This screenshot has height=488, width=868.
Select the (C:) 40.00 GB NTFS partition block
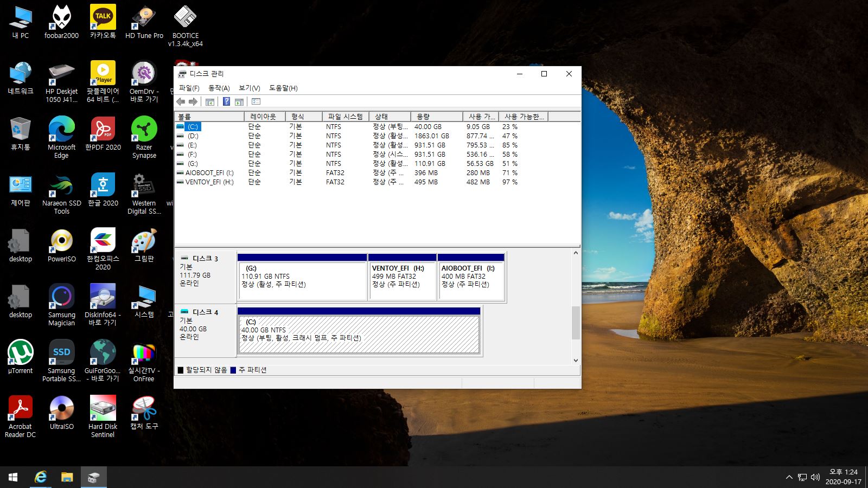[x=359, y=330]
